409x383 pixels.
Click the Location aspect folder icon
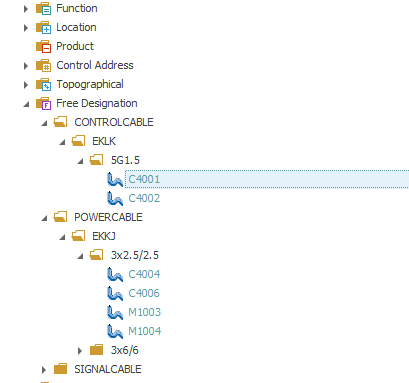pyautogui.click(x=43, y=28)
